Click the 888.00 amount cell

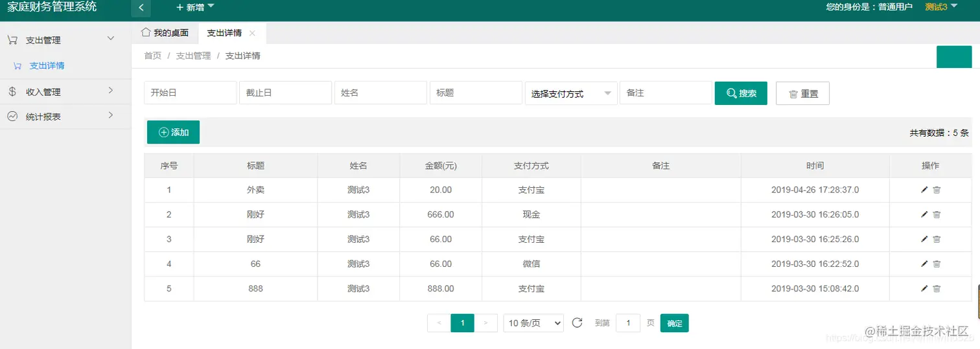click(x=441, y=289)
